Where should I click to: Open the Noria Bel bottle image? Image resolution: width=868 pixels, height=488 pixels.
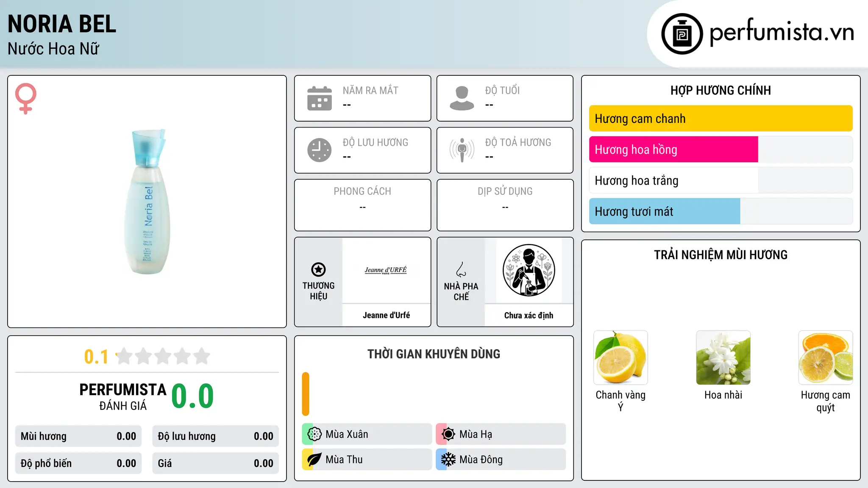tap(147, 202)
